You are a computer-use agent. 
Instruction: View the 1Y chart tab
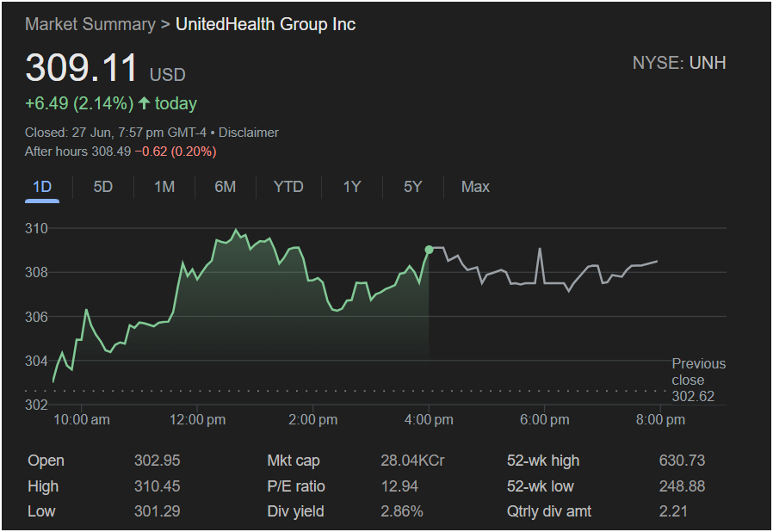(352, 187)
